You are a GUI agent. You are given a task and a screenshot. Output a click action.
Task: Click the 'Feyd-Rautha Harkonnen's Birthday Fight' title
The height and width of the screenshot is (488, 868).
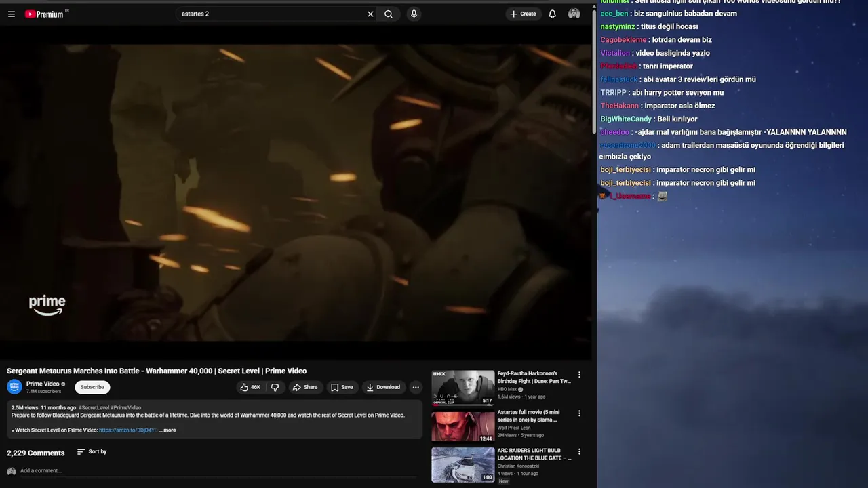coord(534,378)
